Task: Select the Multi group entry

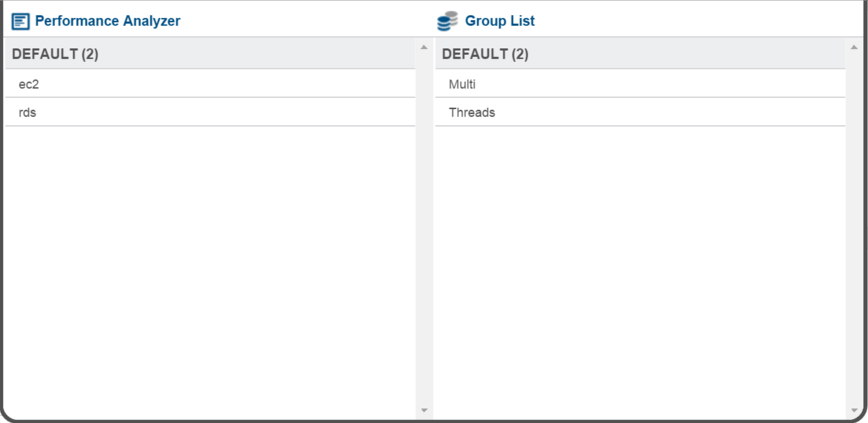Action: (640, 84)
